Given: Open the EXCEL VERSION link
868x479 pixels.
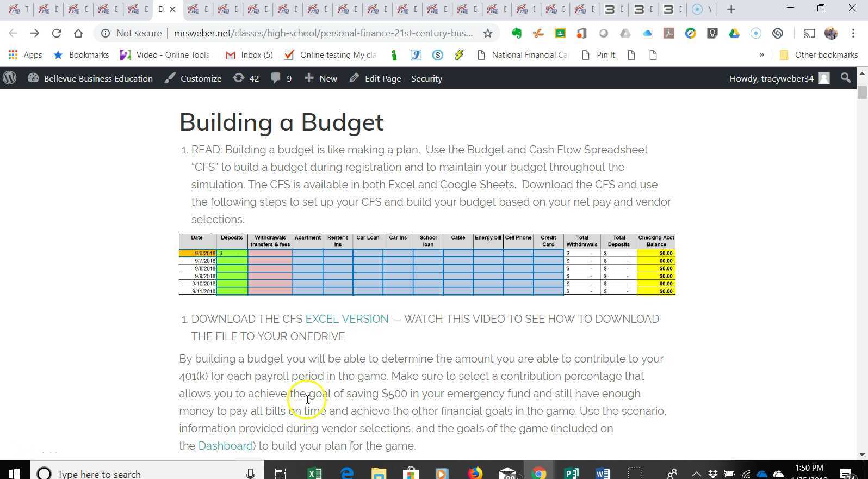Looking at the screenshot, I should pos(347,319).
